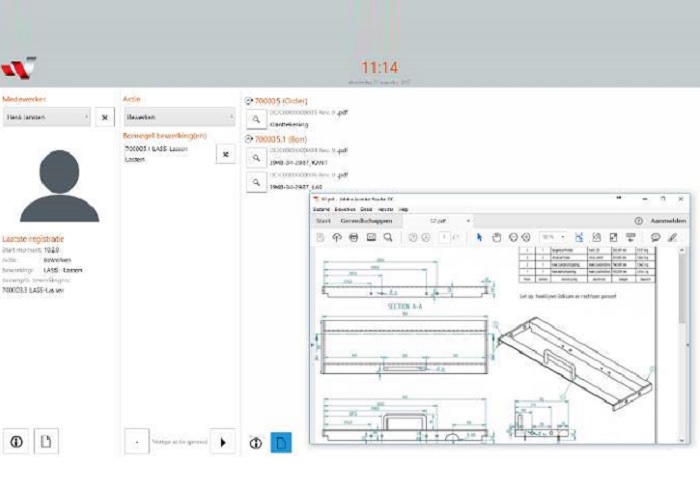Clear the Medewerker selection with X button
The height and width of the screenshot is (500, 700).
tap(104, 118)
